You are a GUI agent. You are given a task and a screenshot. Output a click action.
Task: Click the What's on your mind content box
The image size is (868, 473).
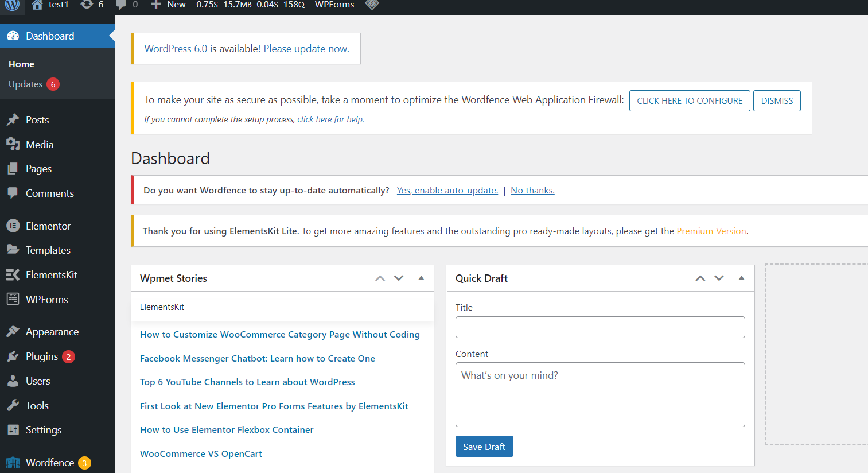pyautogui.click(x=600, y=394)
